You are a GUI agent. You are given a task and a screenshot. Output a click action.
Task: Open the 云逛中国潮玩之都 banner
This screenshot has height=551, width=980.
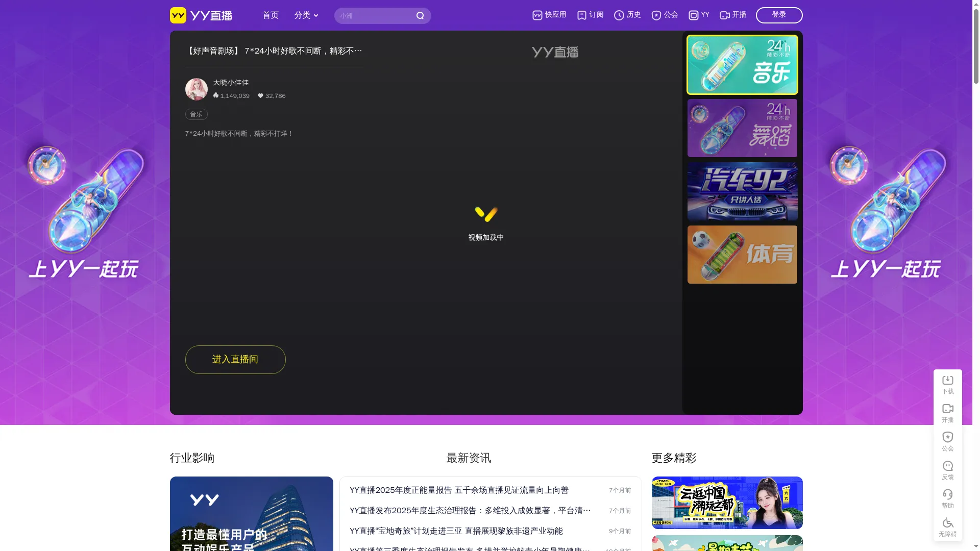[x=727, y=503]
